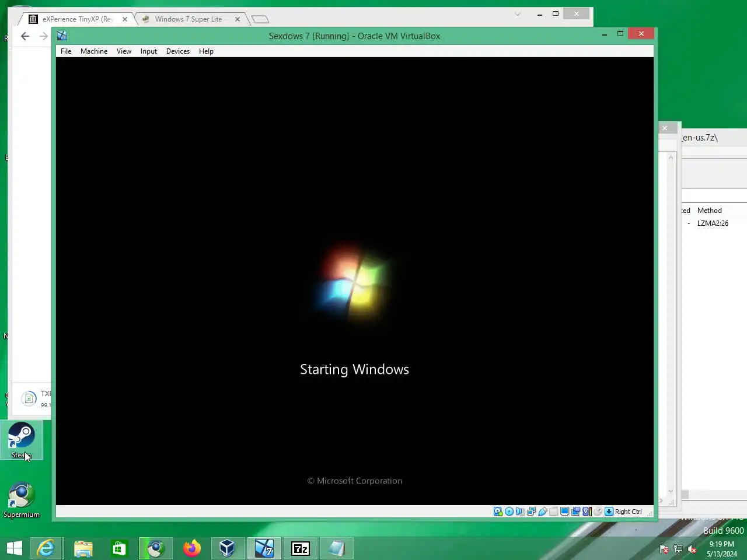Click the network adapter status icon
Viewport: 747px width, 560px height.
(531, 512)
